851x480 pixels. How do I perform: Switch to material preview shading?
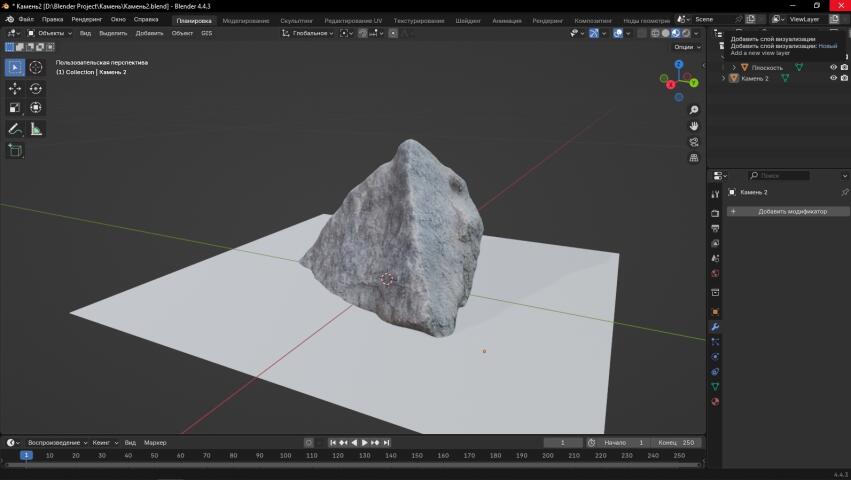pyautogui.click(x=676, y=33)
